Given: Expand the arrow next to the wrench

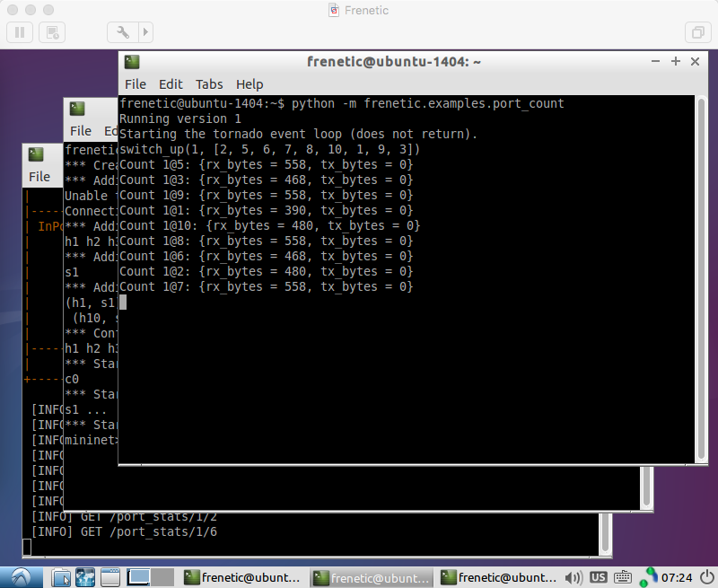Looking at the screenshot, I should click(145, 32).
